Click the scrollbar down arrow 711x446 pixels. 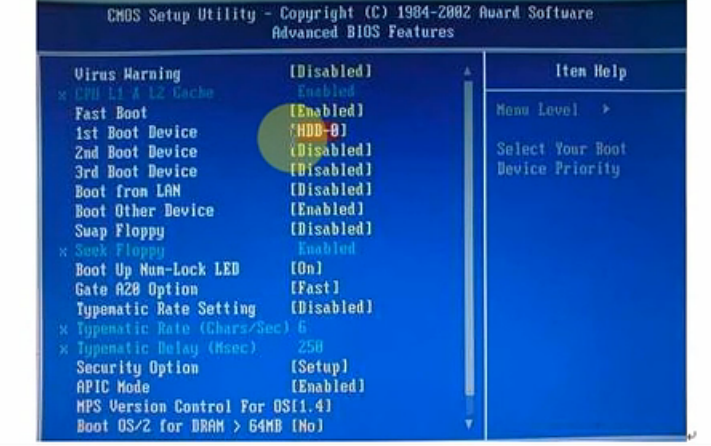[469, 424]
